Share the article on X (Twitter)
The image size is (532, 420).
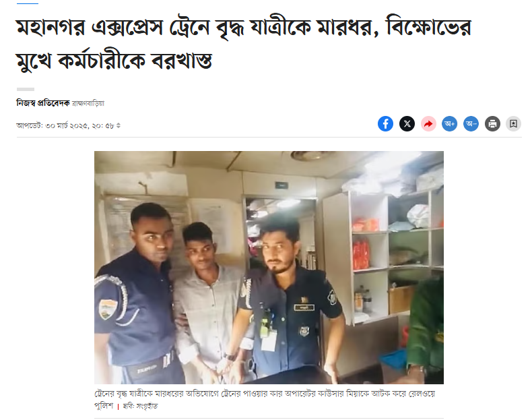(407, 123)
